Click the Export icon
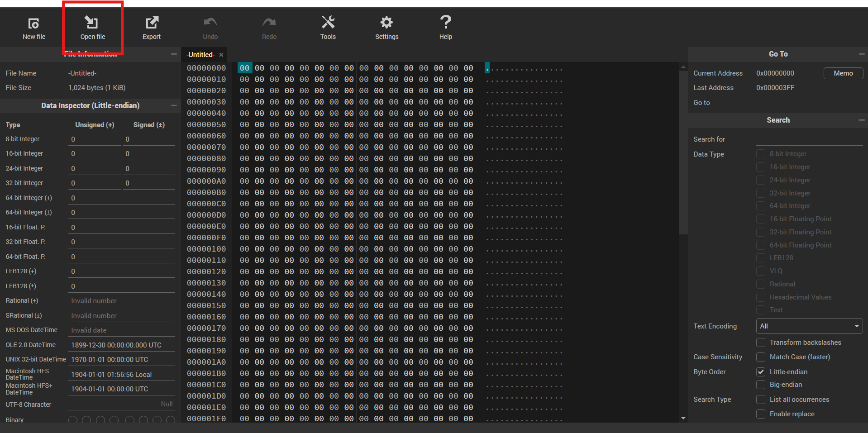The image size is (868, 433). 152,22
